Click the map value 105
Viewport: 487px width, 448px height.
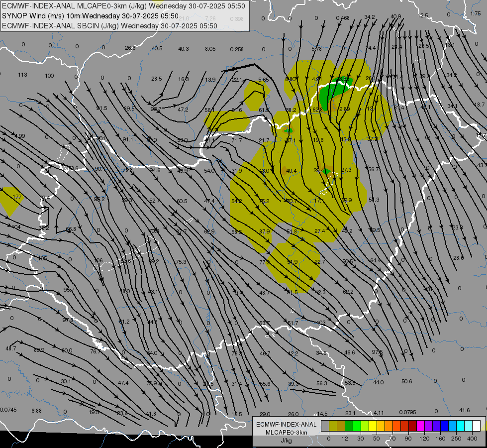click(42, 259)
